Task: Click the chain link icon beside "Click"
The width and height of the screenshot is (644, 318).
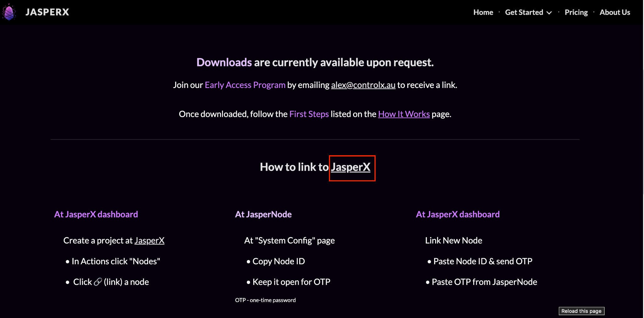Action: 98,282
